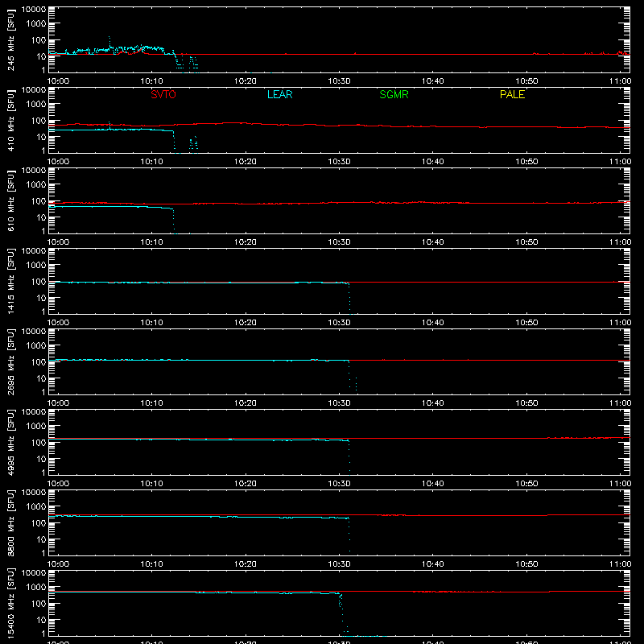Select the 2695 MHz [SFU] axis title
Image resolution: width=644 pixels, height=644 pixels.
(11, 361)
